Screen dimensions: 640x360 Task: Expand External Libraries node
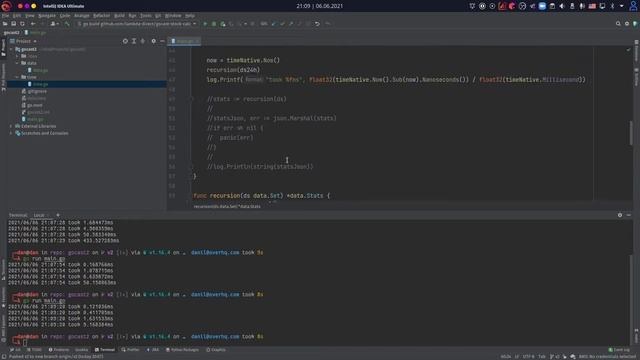coord(11,126)
